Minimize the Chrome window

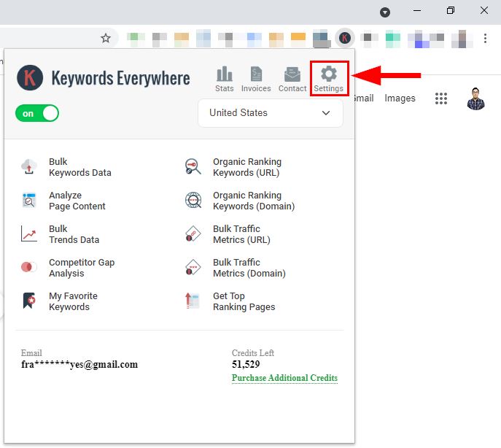click(x=417, y=10)
